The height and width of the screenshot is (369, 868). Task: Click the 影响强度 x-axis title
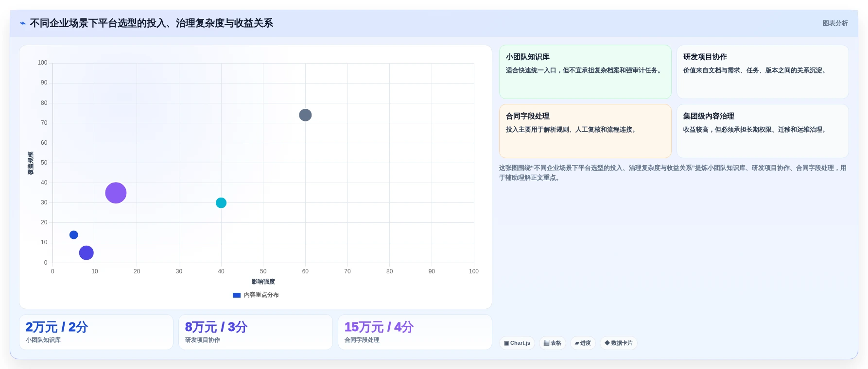pyautogui.click(x=263, y=282)
